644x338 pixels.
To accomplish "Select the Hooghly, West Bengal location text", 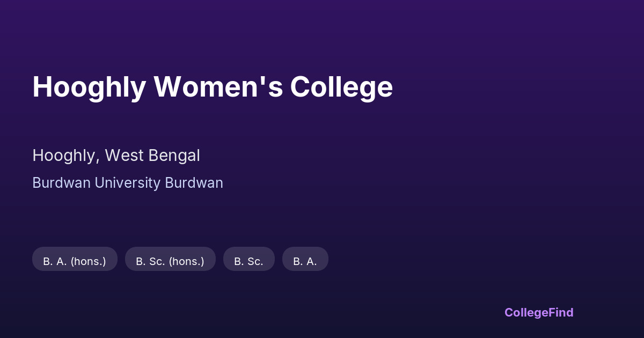I will pos(116,156).
